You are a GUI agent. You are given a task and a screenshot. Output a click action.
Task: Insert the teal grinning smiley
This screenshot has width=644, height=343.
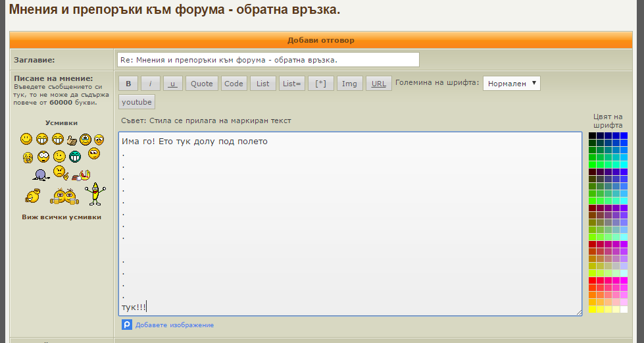click(x=75, y=157)
